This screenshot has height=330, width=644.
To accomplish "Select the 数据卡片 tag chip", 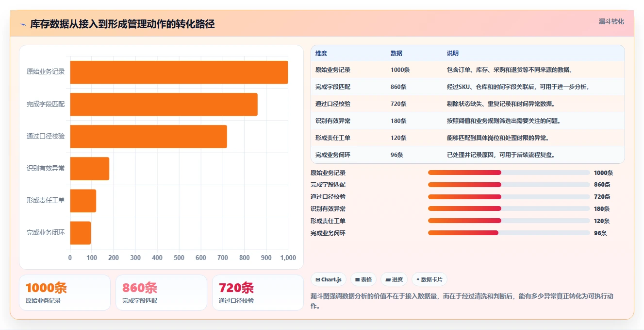I will pyautogui.click(x=429, y=279).
